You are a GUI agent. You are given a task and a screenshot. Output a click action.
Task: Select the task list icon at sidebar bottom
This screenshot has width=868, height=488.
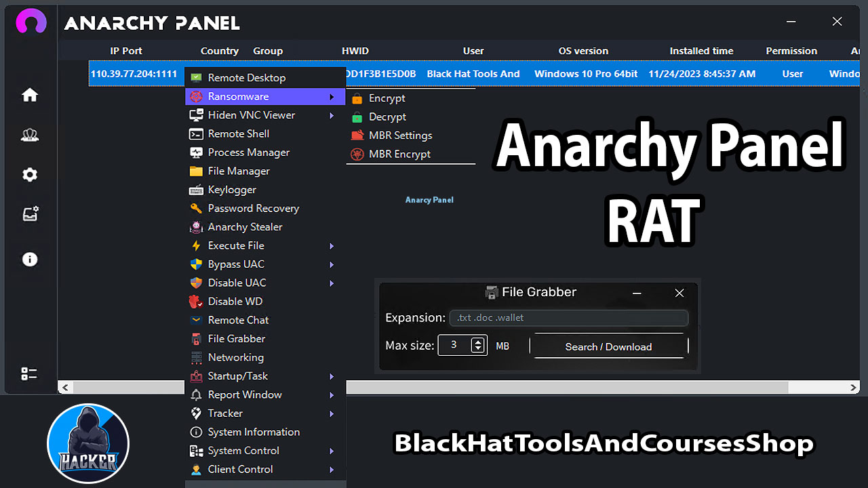point(30,373)
